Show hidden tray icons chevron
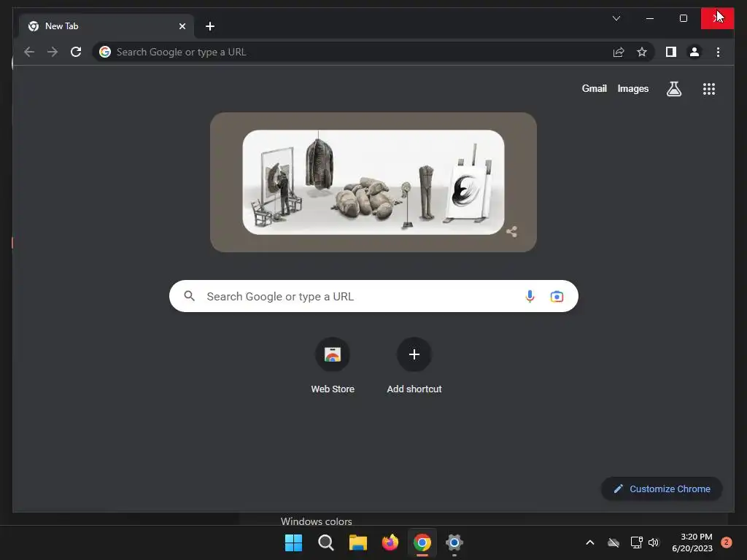The image size is (747, 560). point(589,542)
